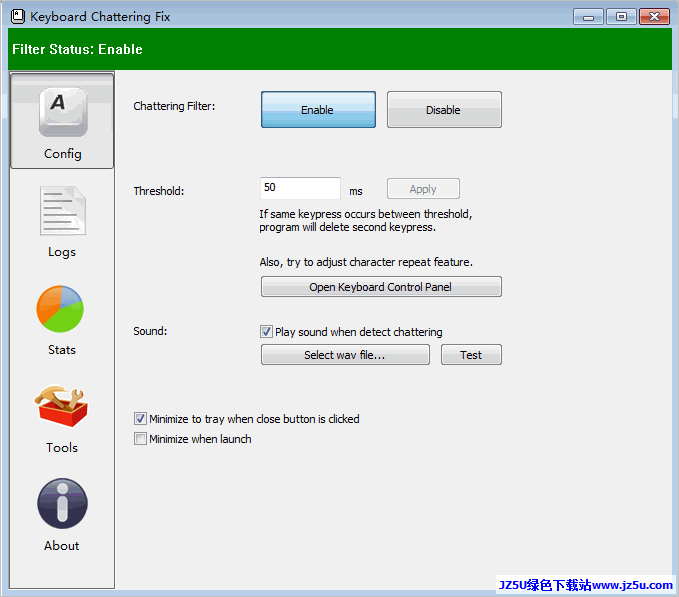Viewport: 679px width, 597px height.
Task: Open the Logs document icon
Action: [63, 210]
